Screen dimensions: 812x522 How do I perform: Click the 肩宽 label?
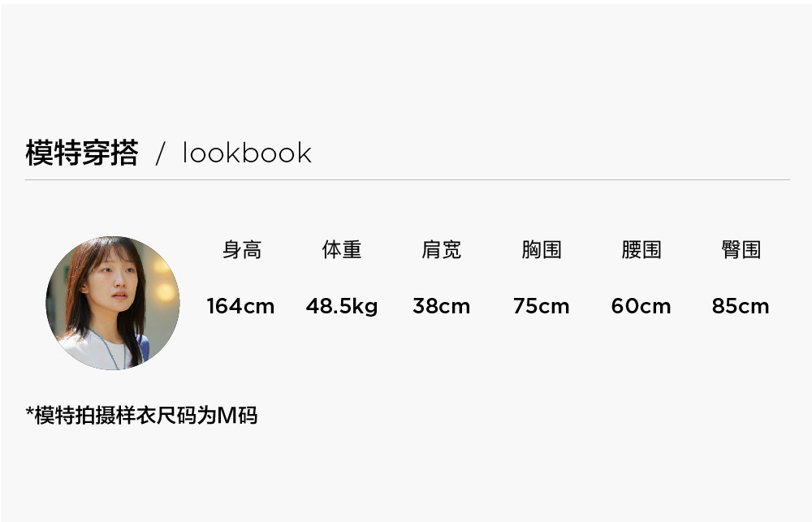point(441,249)
